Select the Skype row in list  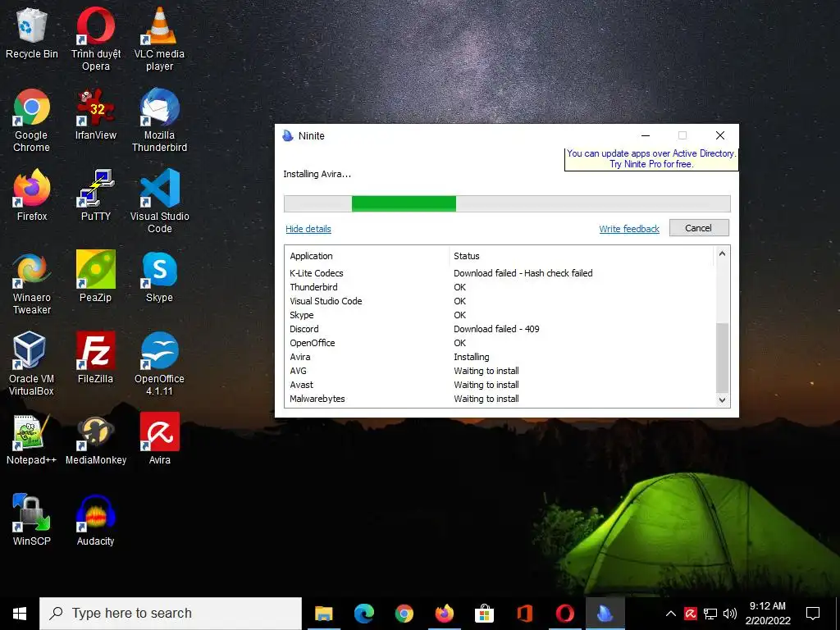pos(500,315)
